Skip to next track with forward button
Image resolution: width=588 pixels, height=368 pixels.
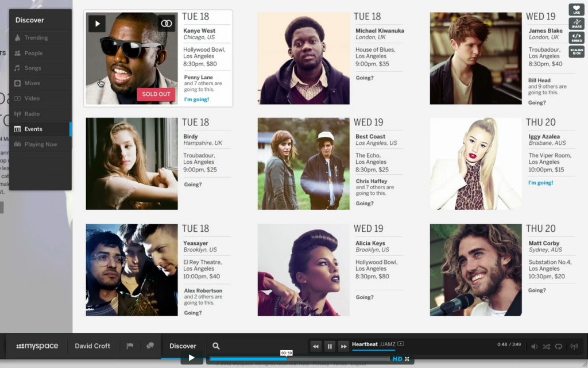click(x=343, y=346)
